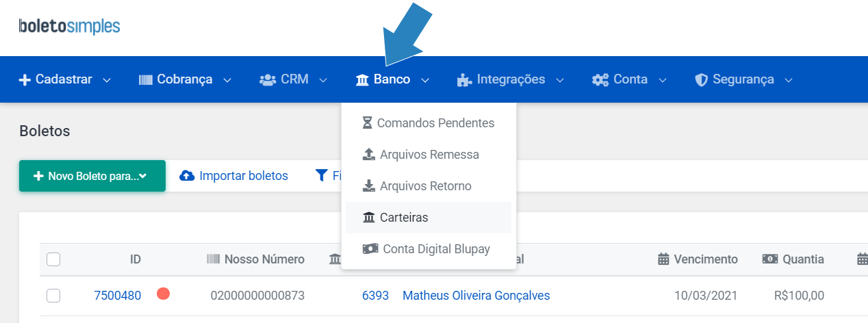Click the money icon beside Conta Digital Blupay
868x323 pixels.
pyautogui.click(x=370, y=249)
